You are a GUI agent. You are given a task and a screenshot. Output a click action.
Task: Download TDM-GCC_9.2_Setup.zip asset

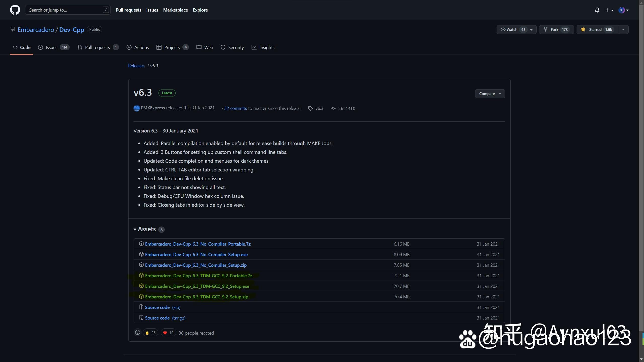[x=196, y=297]
